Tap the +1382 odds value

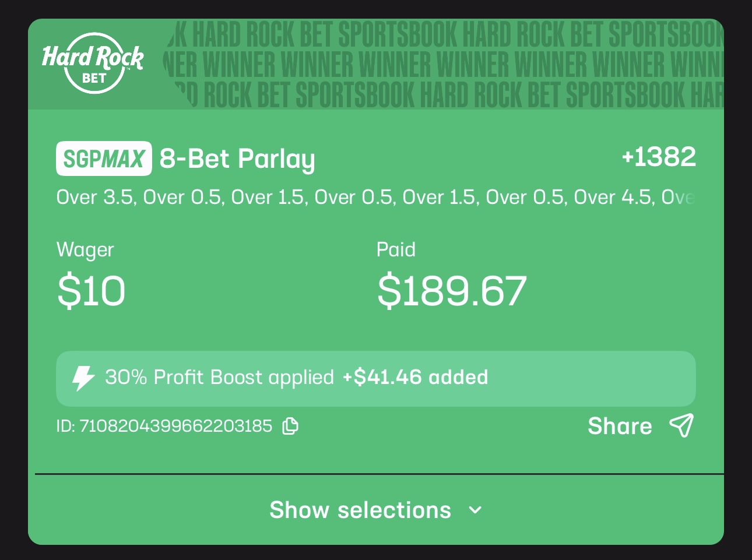pos(659,157)
